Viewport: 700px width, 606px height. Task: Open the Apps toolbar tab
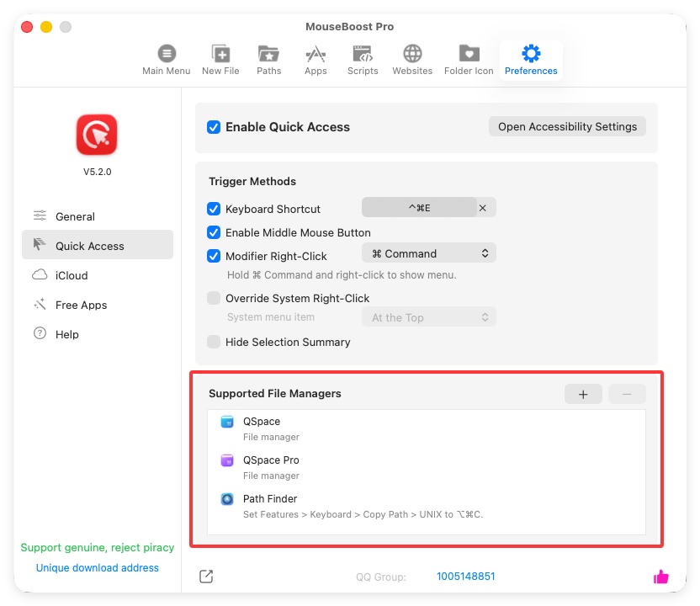(316, 61)
